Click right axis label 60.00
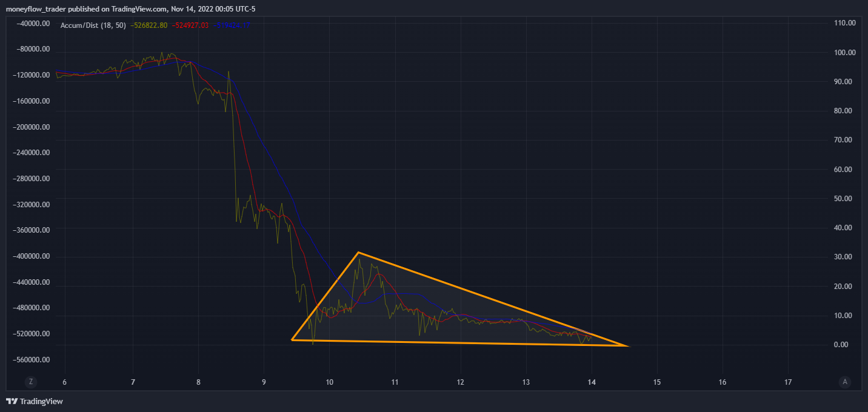The width and height of the screenshot is (868, 412). pos(844,170)
